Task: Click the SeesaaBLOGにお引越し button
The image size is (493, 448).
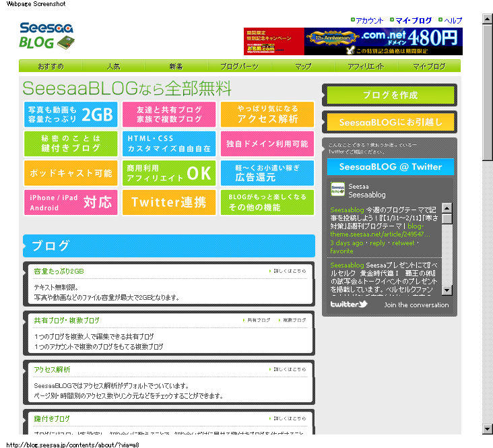Action: coord(391,122)
